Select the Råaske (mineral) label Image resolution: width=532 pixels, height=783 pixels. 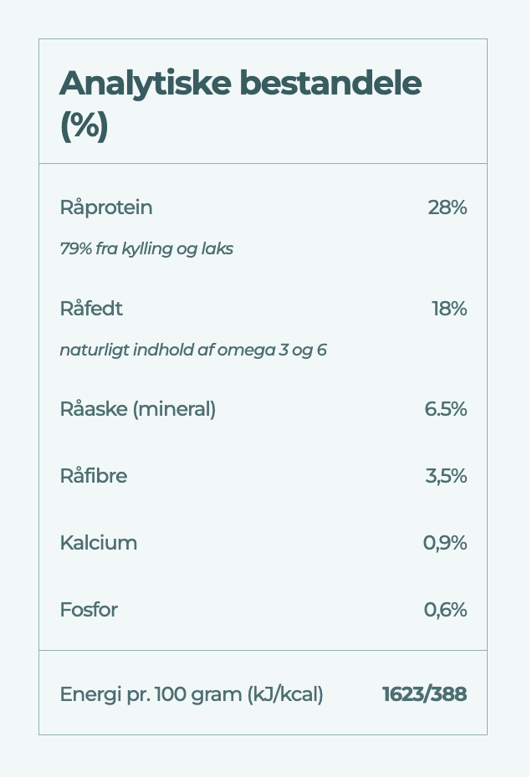click(138, 409)
